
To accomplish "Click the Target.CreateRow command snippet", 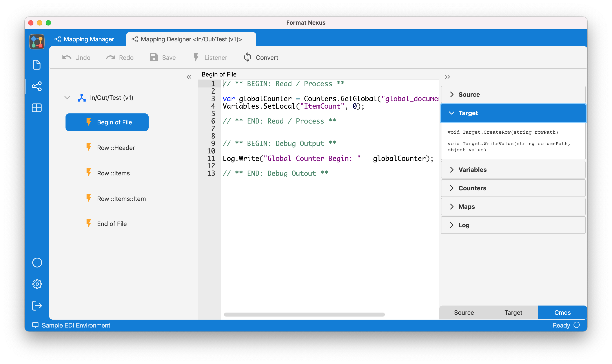I will tap(503, 132).
